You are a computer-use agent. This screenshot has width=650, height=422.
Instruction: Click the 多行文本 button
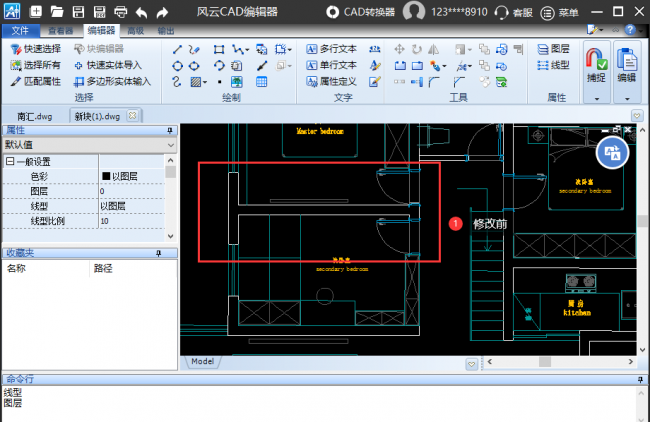(x=332, y=49)
